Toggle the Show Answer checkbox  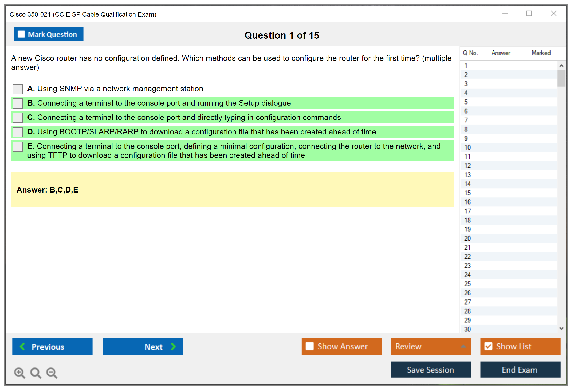(310, 346)
